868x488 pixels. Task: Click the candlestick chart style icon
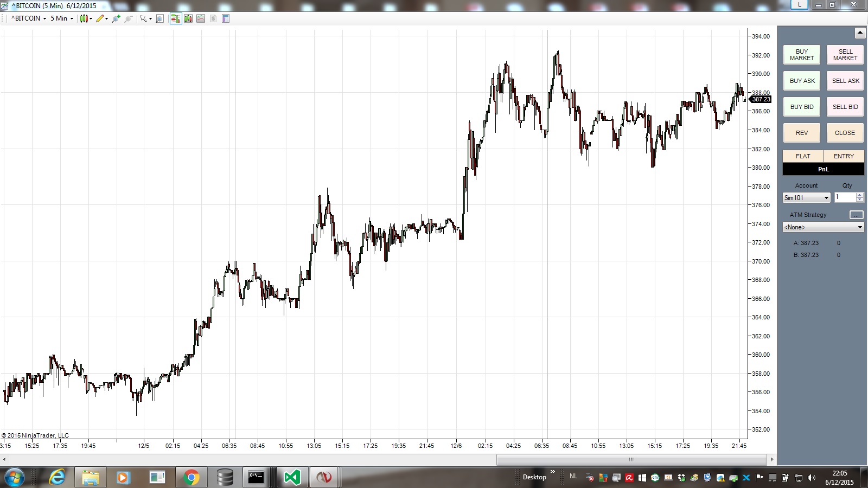[84, 18]
